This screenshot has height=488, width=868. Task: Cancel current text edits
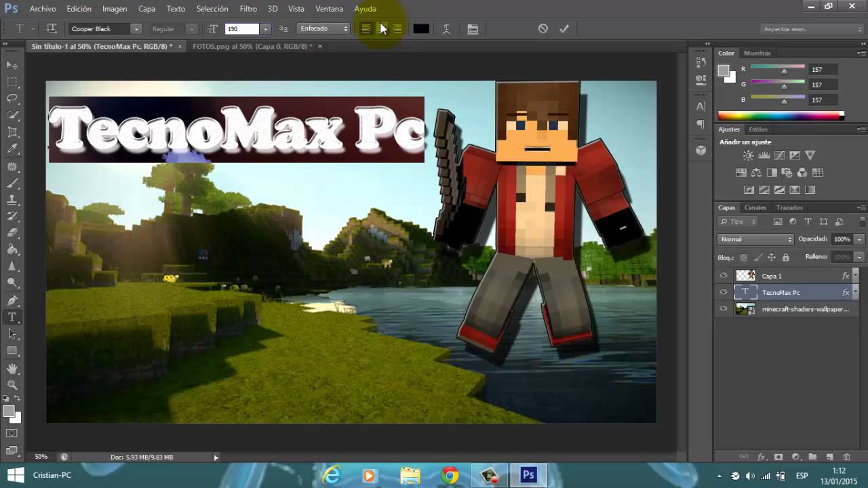tap(542, 28)
